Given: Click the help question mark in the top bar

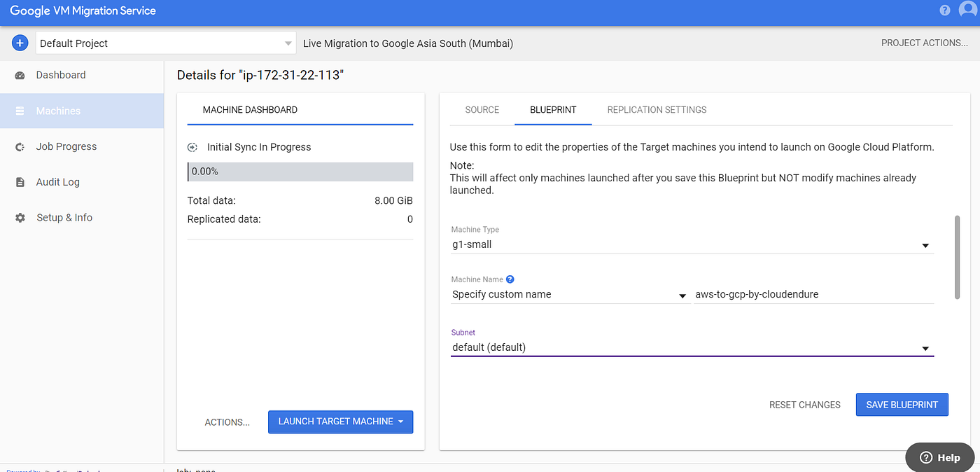Looking at the screenshot, I should [x=944, y=10].
